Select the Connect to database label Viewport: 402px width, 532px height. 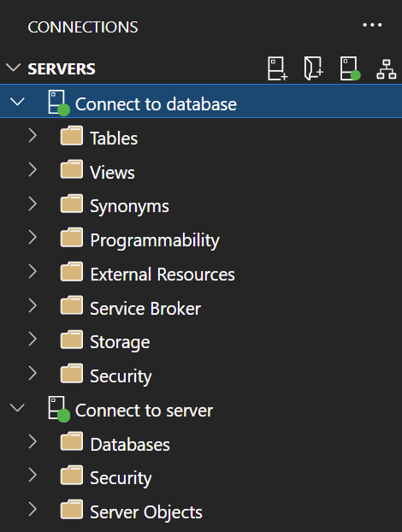(156, 103)
